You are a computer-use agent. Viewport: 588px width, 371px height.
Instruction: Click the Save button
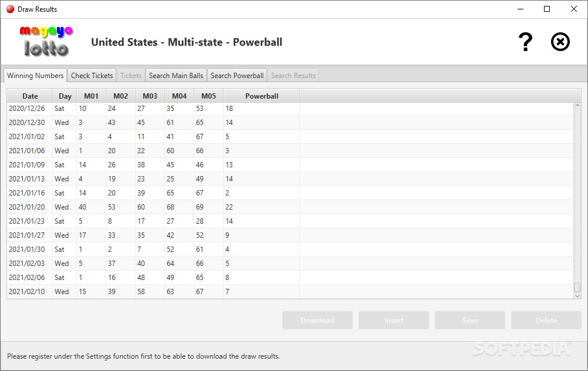click(x=470, y=321)
